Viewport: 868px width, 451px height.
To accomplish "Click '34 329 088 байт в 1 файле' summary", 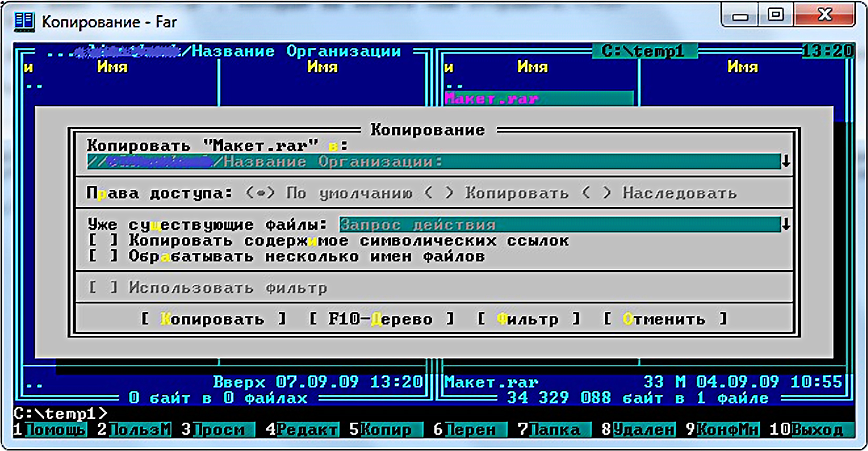I will click(x=638, y=398).
